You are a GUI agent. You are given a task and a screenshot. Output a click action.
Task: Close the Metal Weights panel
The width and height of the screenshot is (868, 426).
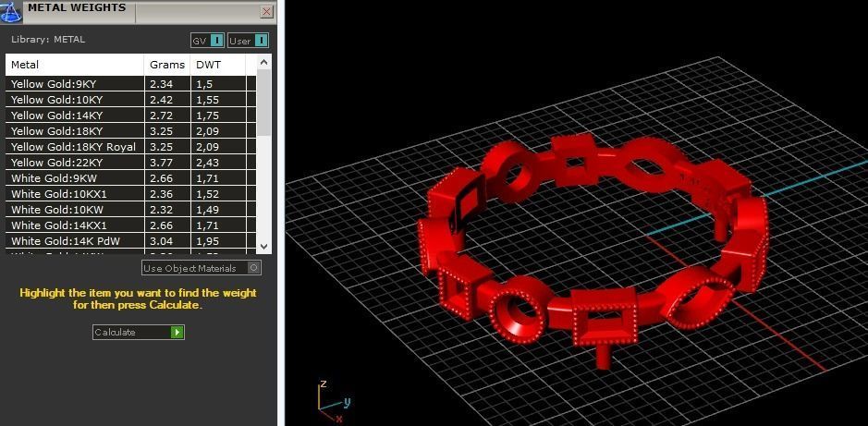(267, 11)
